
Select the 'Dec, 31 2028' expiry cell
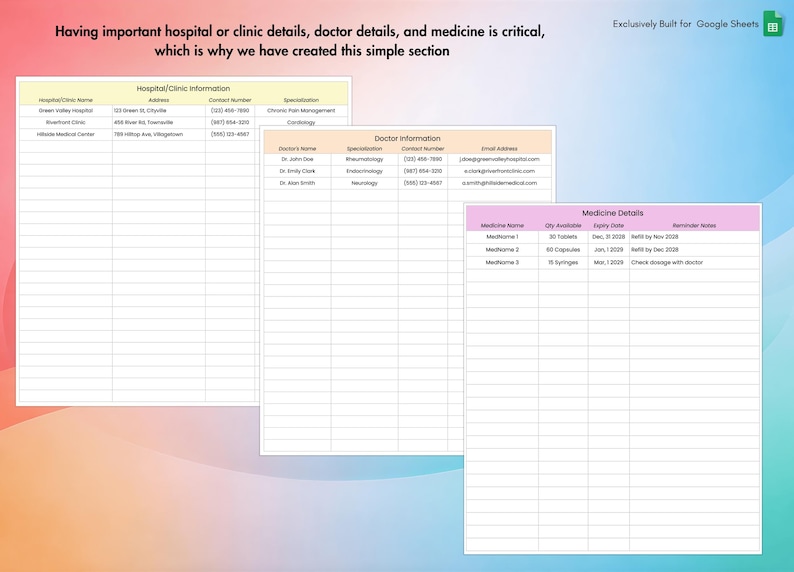click(609, 237)
